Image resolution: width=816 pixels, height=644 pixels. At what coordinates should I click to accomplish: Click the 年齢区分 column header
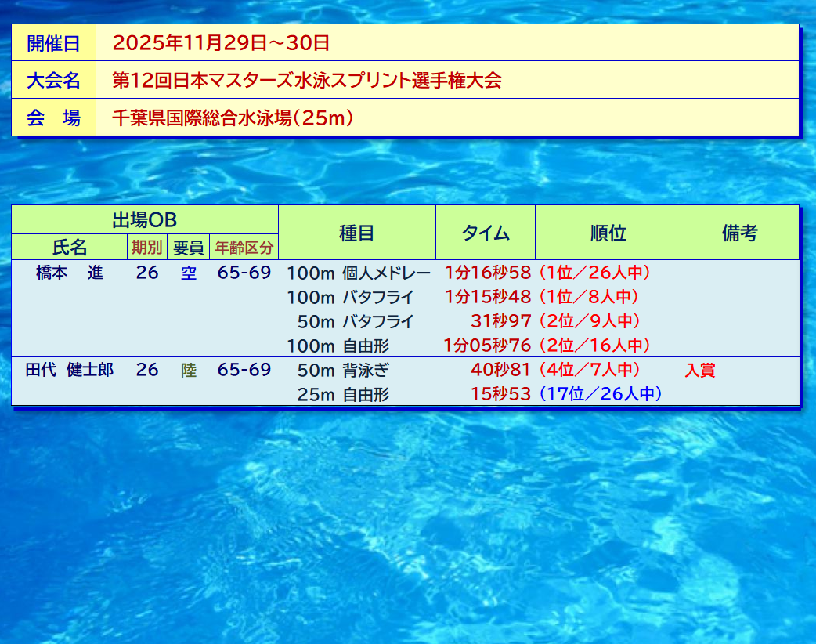pyautogui.click(x=244, y=248)
